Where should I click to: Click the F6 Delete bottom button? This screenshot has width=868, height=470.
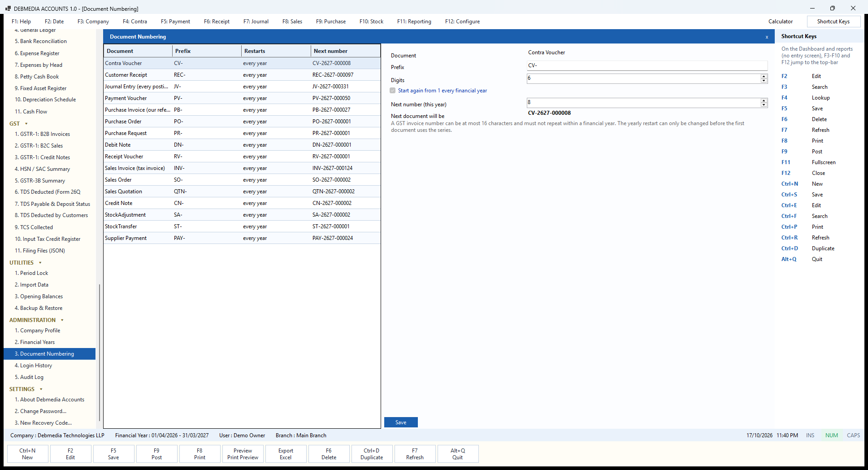pos(329,454)
